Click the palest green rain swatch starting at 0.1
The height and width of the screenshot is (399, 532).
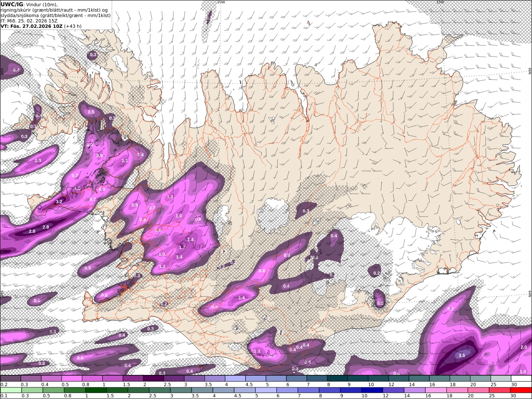coord(12,390)
